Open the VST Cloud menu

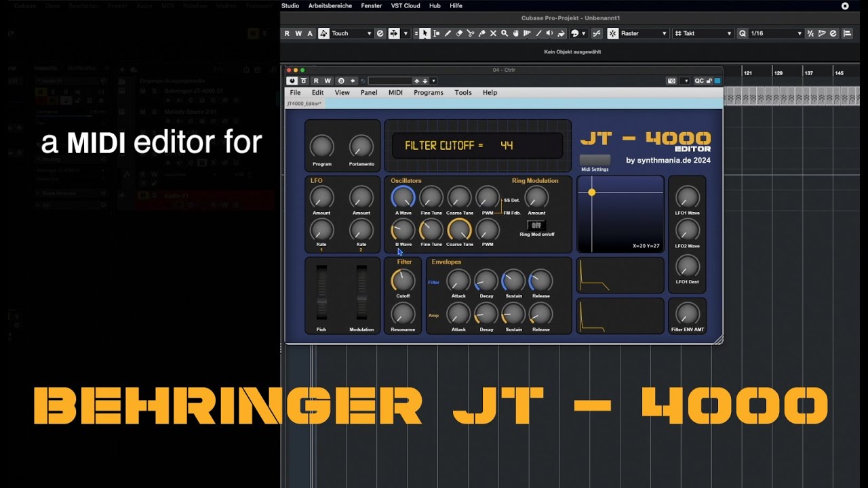pos(406,5)
